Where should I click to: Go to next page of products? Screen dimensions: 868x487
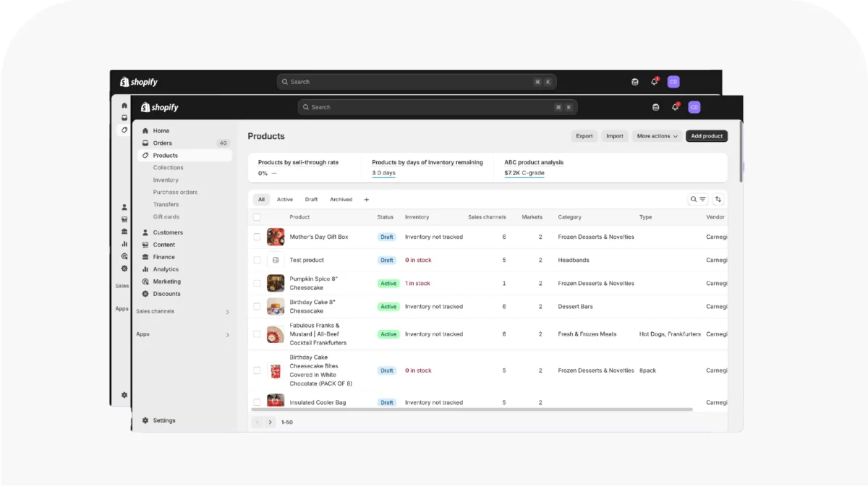pyautogui.click(x=271, y=422)
